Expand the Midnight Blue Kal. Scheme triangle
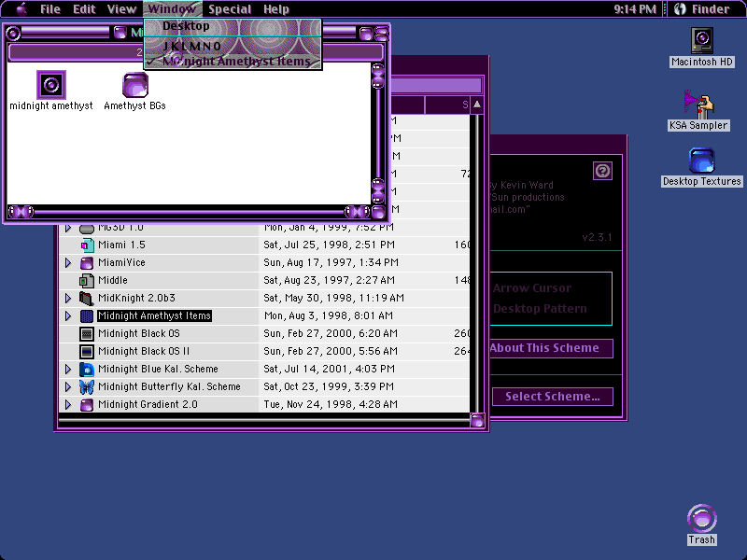 (x=68, y=369)
